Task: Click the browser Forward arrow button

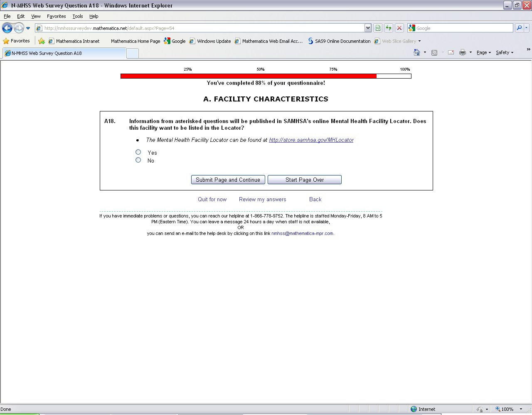Action: 19,28
